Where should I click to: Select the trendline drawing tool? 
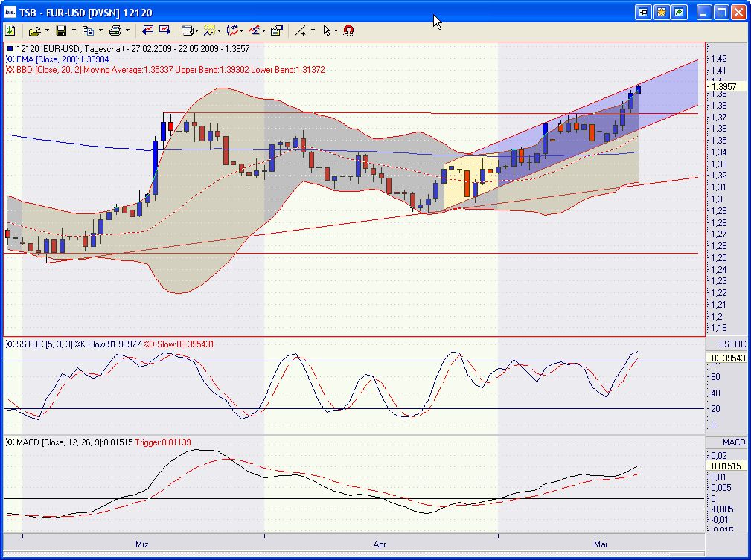[301, 30]
